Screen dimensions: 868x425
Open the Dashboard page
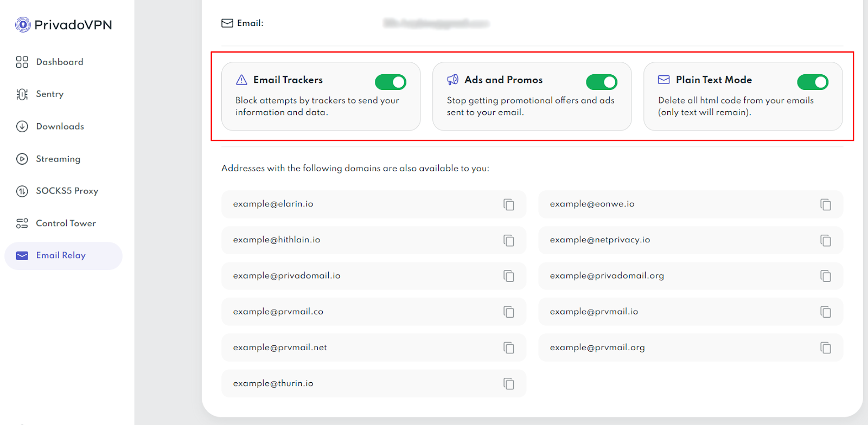coord(60,62)
